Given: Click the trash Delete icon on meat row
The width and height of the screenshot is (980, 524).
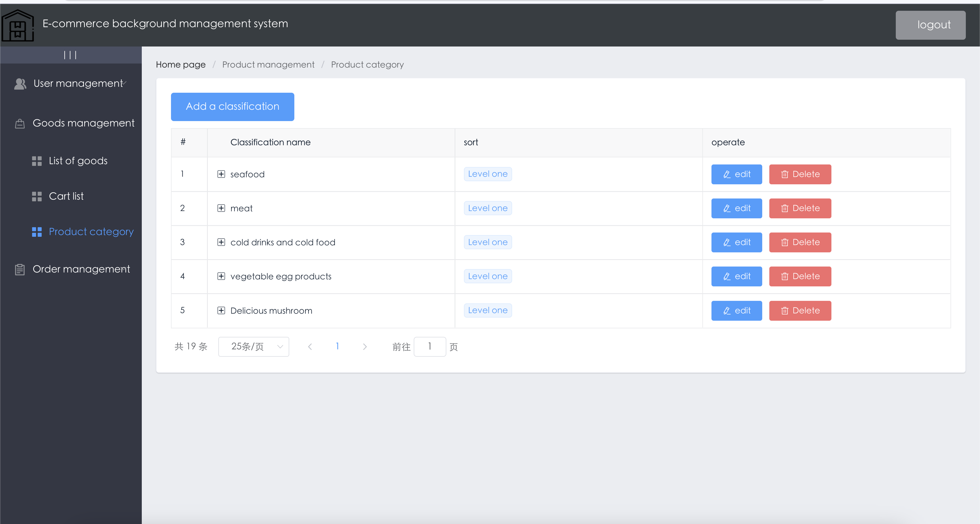Looking at the screenshot, I should click(784, 208).
